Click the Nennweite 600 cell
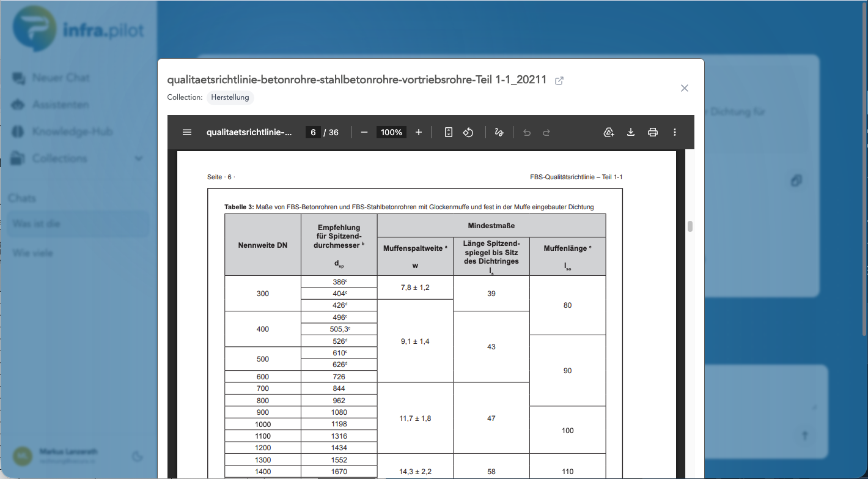This screenshot has width=868, height=479. pyautogui.click(x=263, y=377)
